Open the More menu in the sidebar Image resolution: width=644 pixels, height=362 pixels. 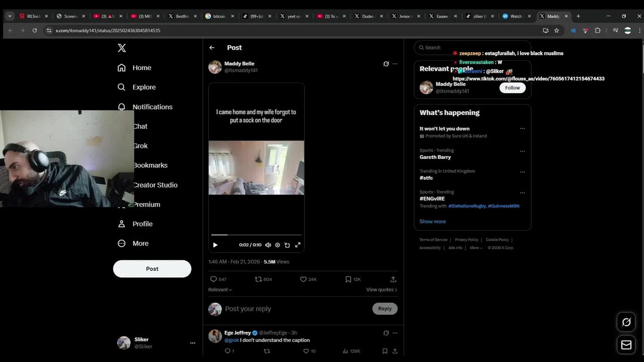point(133,243)
